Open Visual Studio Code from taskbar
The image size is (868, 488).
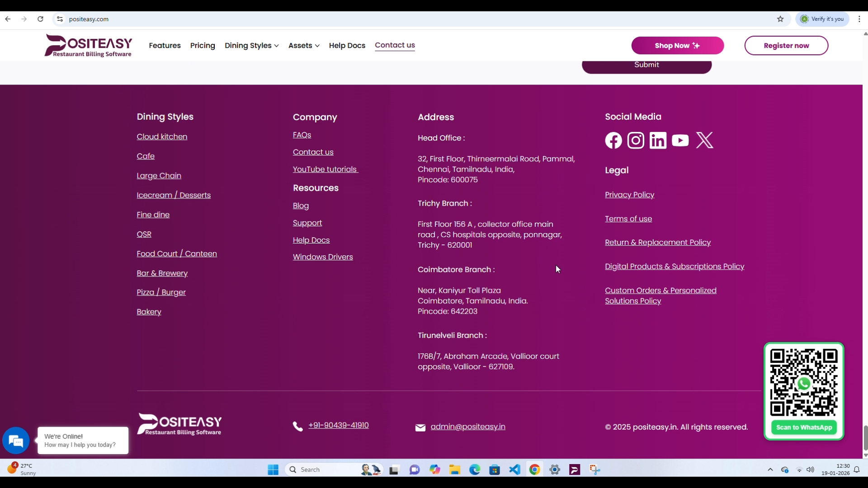pyautogui.click(x=514, y=469)
